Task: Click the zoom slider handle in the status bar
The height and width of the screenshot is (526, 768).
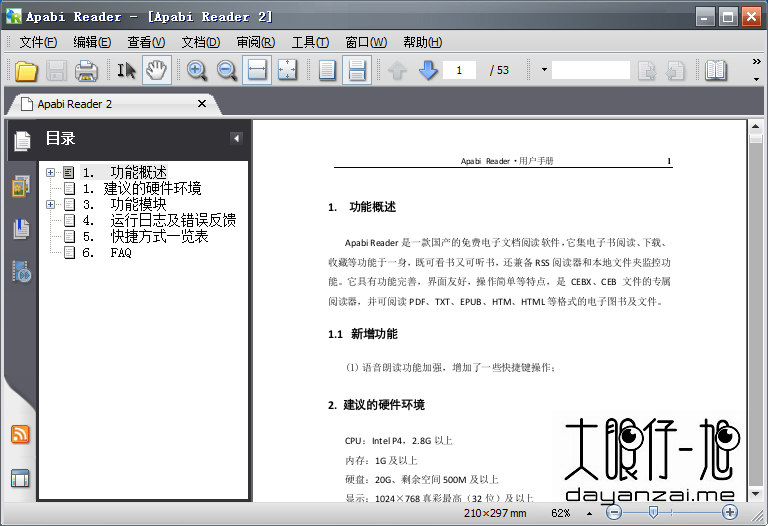Action: [x=653, y=513]
